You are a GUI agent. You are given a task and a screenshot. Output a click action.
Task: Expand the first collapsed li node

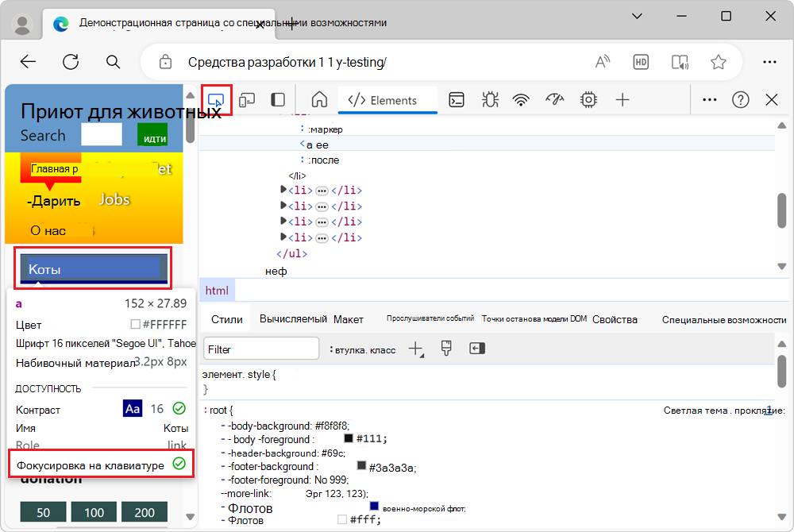click(283, 190)
